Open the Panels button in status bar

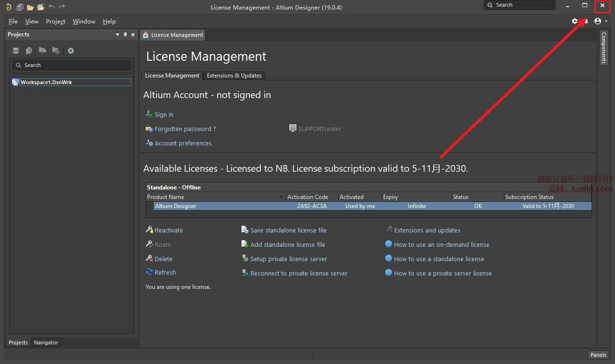598,355
